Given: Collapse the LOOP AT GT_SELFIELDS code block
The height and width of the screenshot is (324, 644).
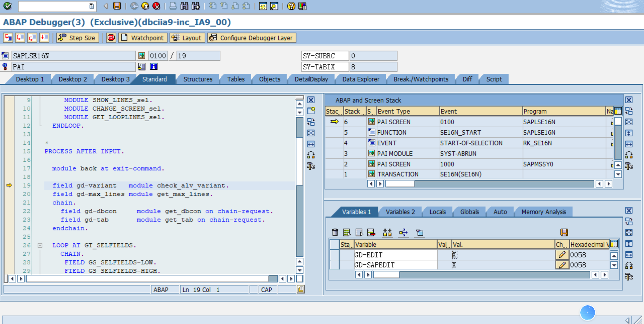Looking at the screenshot, I should (40, 246).
